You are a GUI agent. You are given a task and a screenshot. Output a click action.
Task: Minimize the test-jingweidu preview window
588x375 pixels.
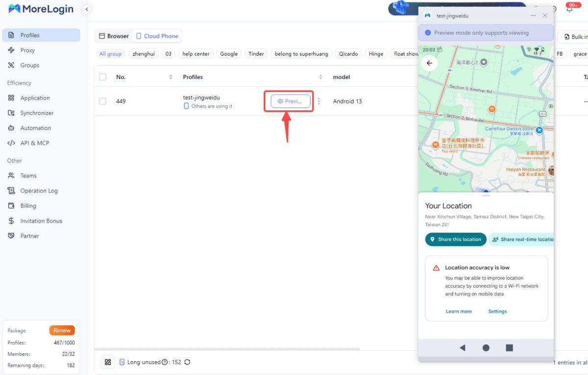[533, 16]
